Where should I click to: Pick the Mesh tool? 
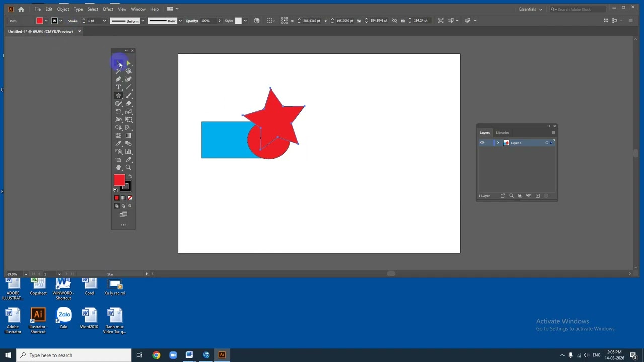(x=118, y=136)
